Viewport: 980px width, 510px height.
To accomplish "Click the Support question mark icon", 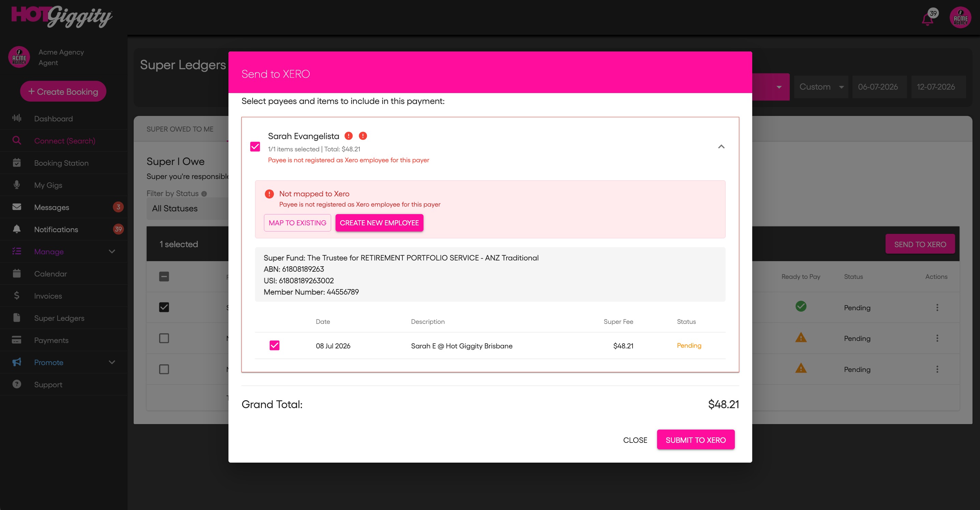I will coord(17,384).
